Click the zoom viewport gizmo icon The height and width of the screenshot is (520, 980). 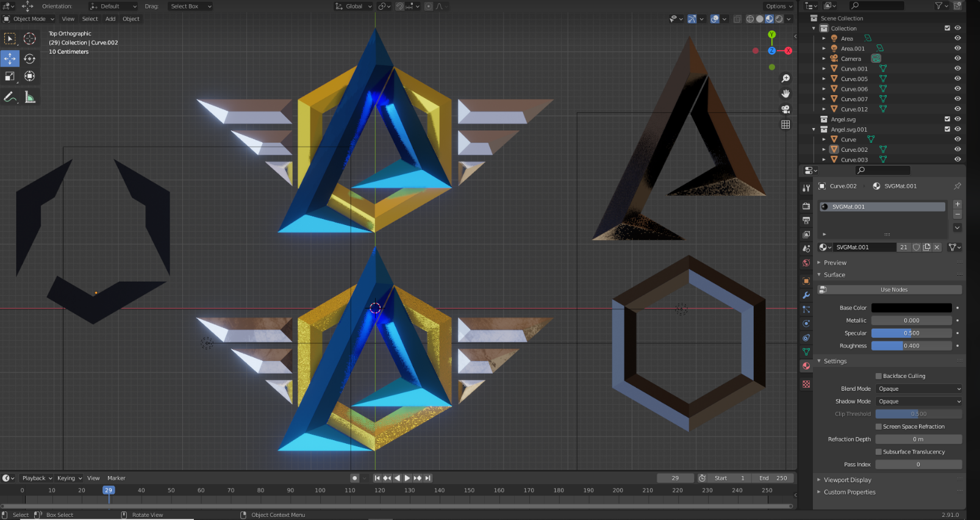(785, 79)
